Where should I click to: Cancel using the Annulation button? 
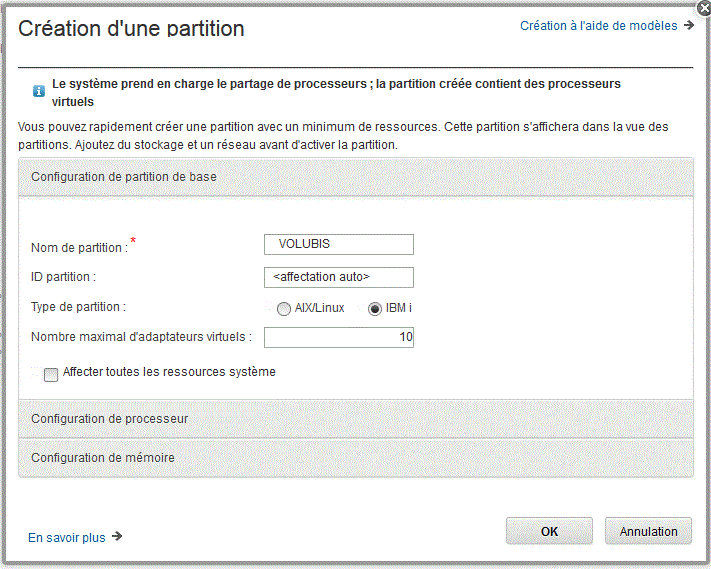click(x=648, y=531)
